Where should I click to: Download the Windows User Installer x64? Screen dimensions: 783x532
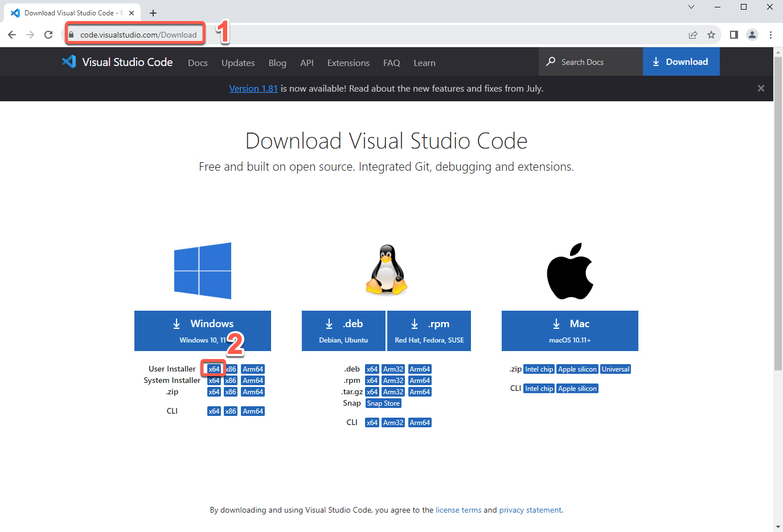pos(214,369)
